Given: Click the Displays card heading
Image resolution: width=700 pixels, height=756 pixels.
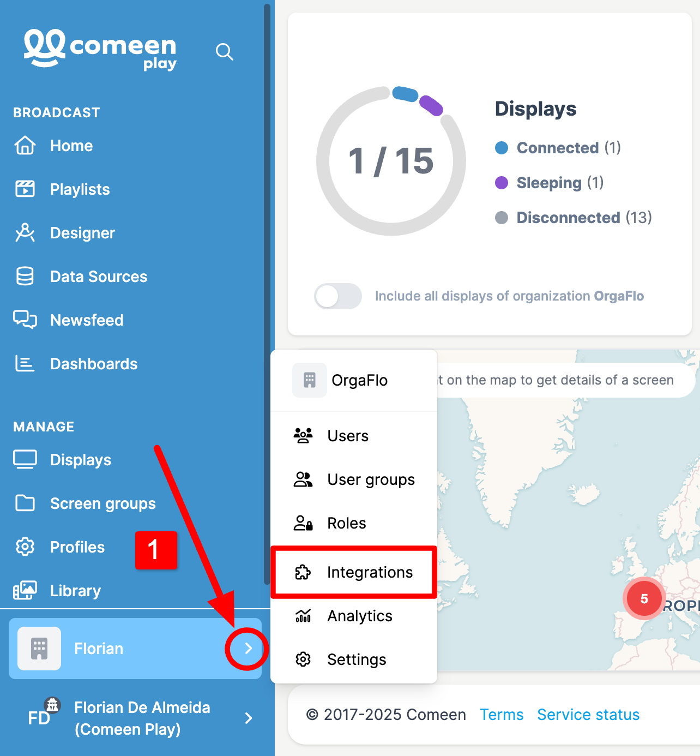Looking at the screenshot, I should pos(535,109).
